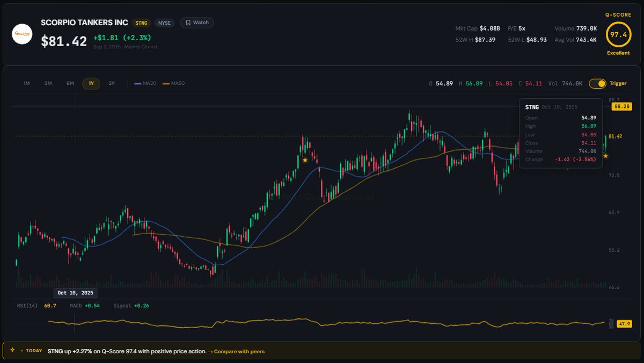Screen dimensions: 644x363
Task: Toggle the MA50 legend line
Action: [x=173, y=84]
